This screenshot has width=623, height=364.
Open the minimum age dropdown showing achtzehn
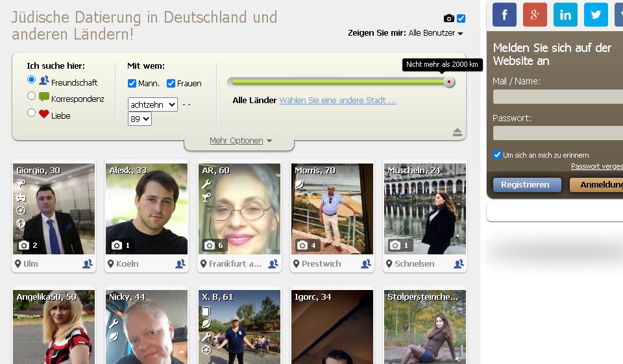pos(153,104)
